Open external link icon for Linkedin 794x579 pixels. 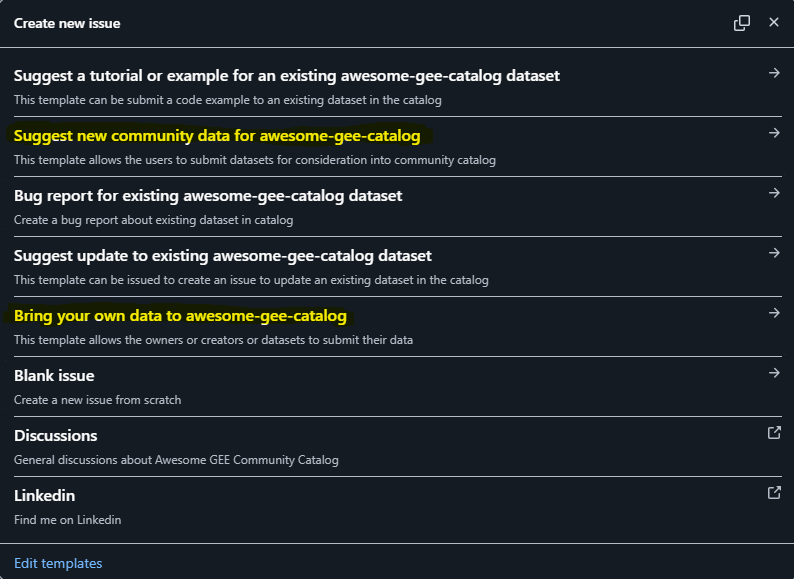click(x=774, y=492)
